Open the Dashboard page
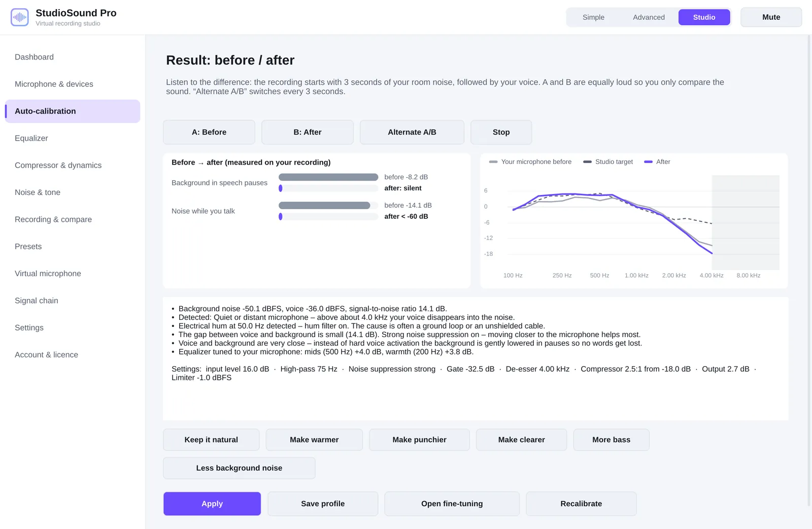 coord(73,57)
